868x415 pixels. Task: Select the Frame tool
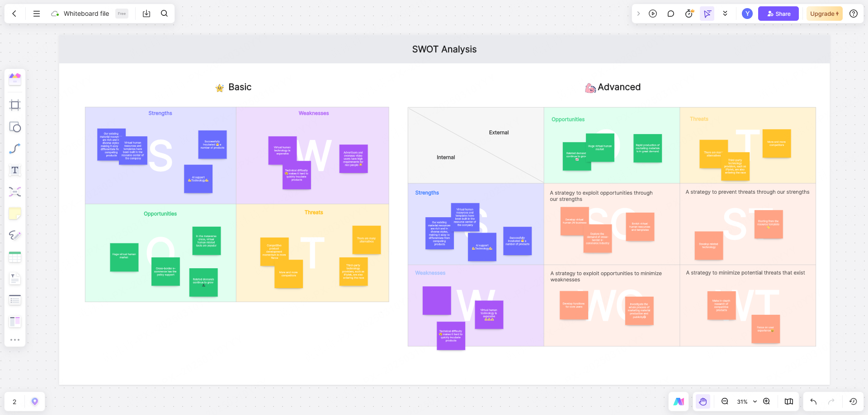(x=15, y=105)
